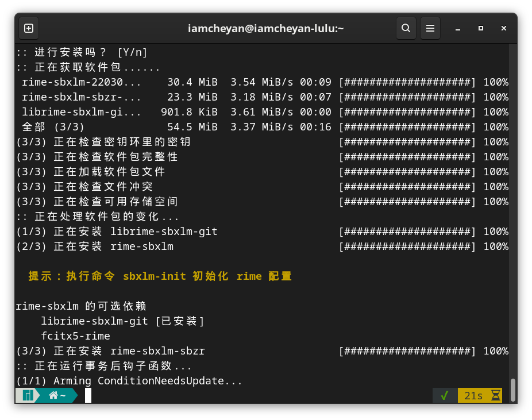
Task: Click the 21s command duration indicator
Action: (472, 395)
